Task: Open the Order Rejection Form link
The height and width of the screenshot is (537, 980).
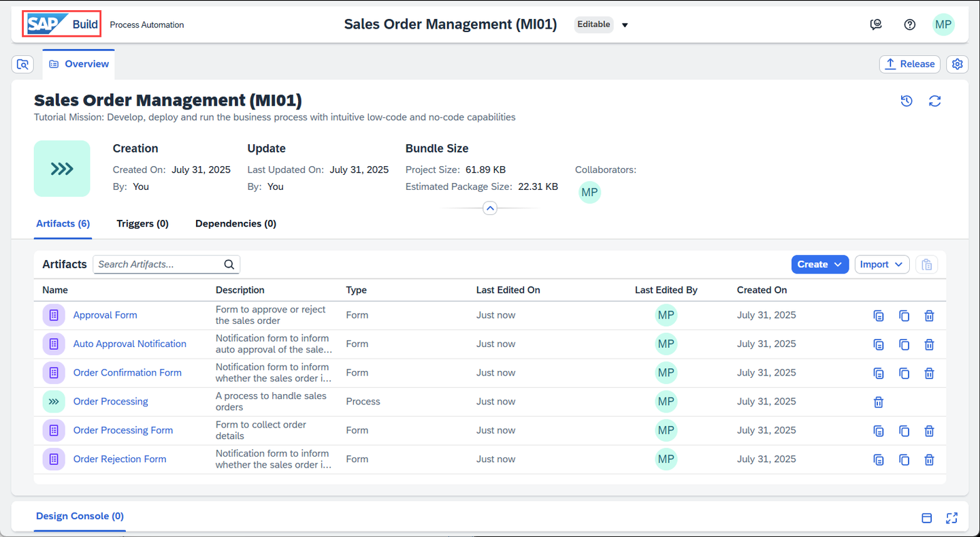Action: point(120,459)
